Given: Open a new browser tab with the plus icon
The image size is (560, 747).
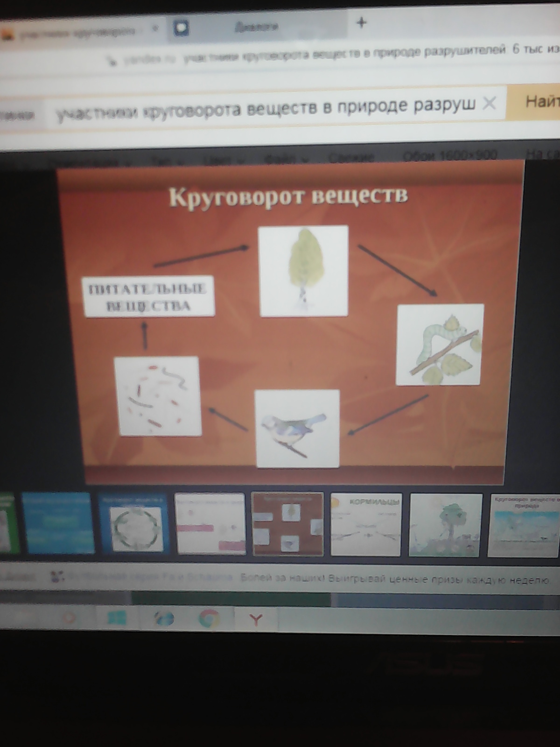Looking at the screenshot, I should [x=361, y=22].
